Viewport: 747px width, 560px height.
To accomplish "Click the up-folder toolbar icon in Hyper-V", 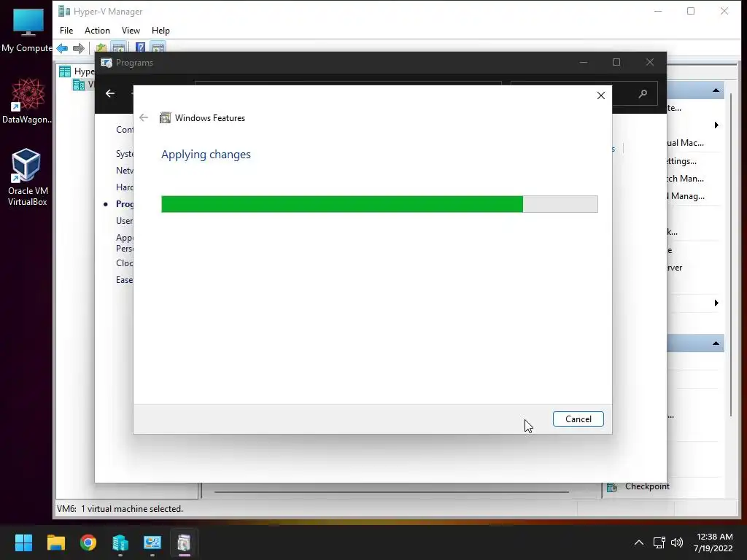I will (101, 47).
